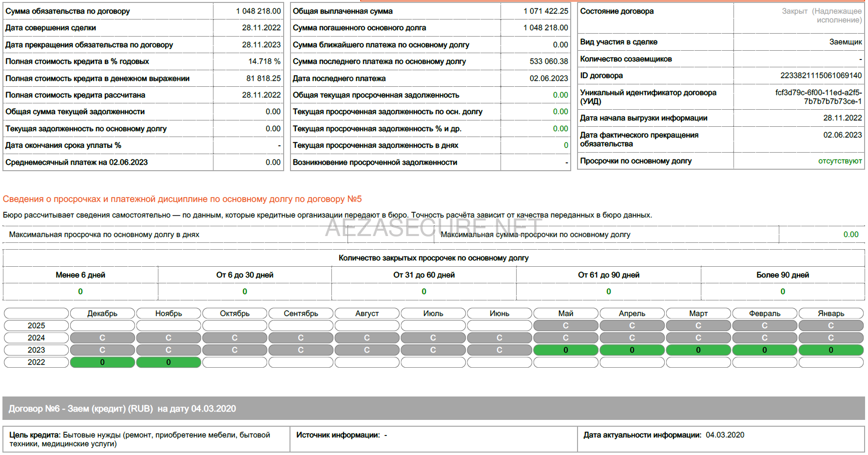Select the 'Август' month header

click(x=367, y=314)
